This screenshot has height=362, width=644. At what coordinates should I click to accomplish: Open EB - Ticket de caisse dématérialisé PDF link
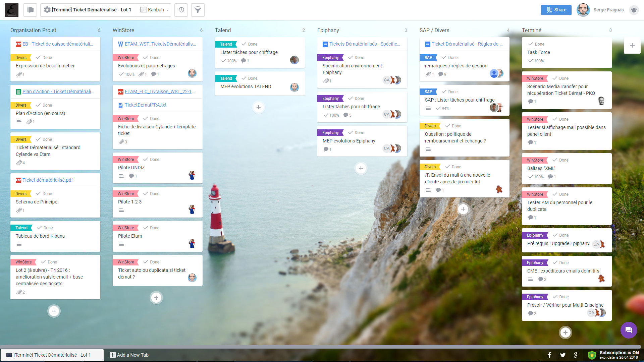58,44
